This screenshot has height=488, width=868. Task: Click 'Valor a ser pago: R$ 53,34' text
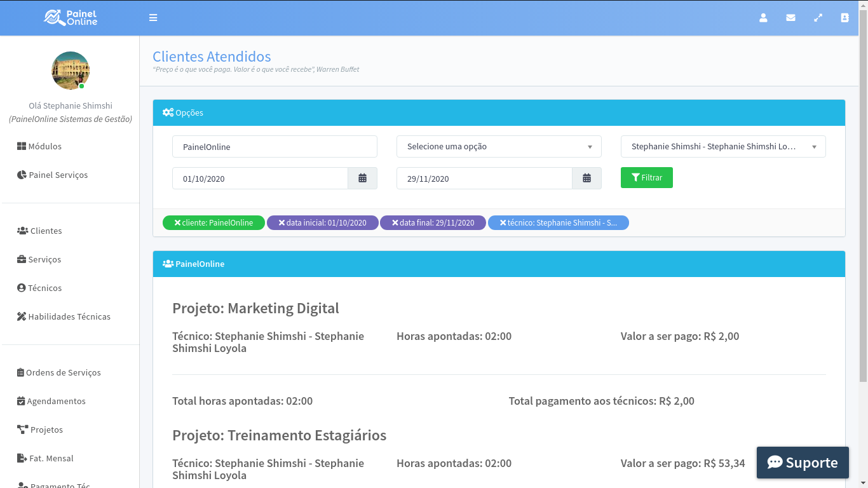683,463
